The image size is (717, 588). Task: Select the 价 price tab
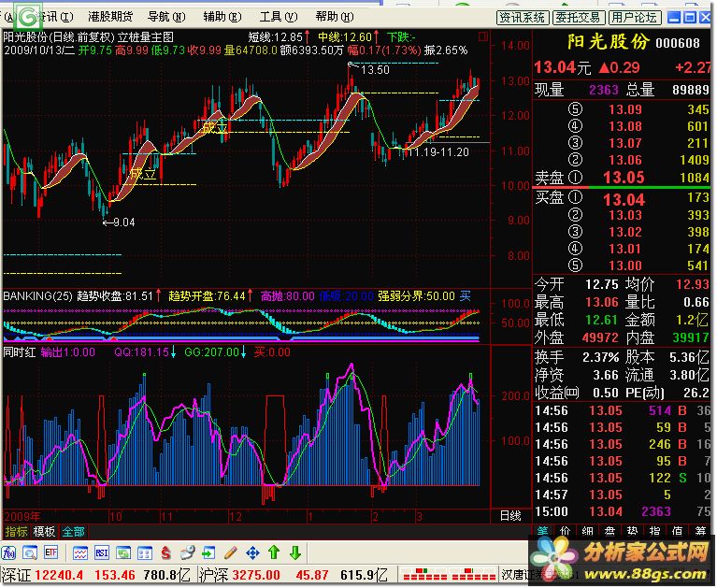(x=566, y=531)
